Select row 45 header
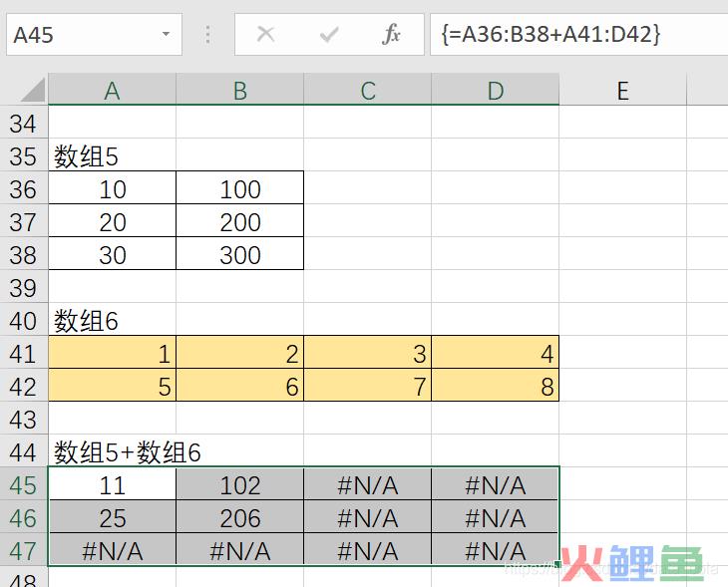Viewport: 728px width, 587px height. pyautogui.click(x=24, y=485)
